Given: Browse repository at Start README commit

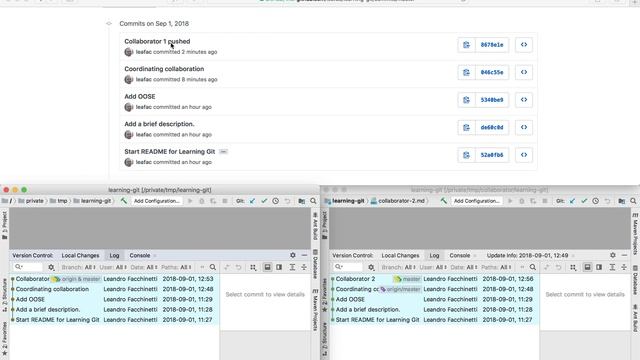Looking at the screenshot, I should [x=524, y=155].
